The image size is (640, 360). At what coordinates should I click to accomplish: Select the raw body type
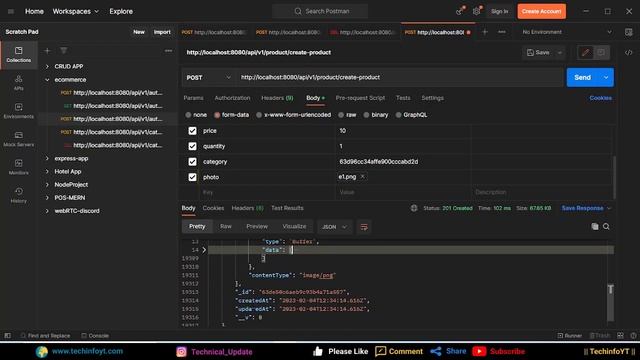[x=341, y=115]
